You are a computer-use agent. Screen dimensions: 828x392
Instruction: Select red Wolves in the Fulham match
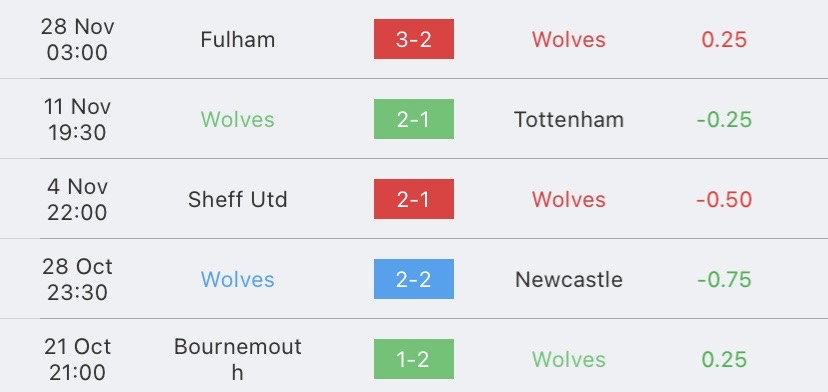coord(569,40)
